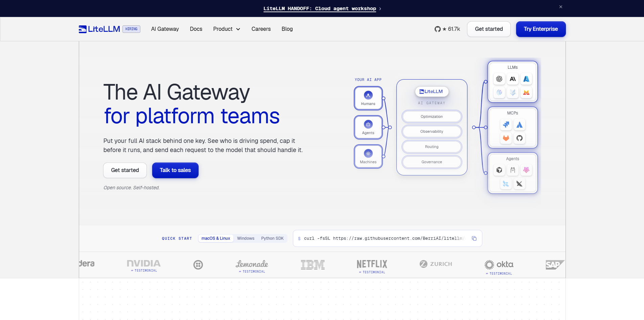Dismiss the top announcement banner
Viewport: 644px width, 320px height.
click(561, 7)
